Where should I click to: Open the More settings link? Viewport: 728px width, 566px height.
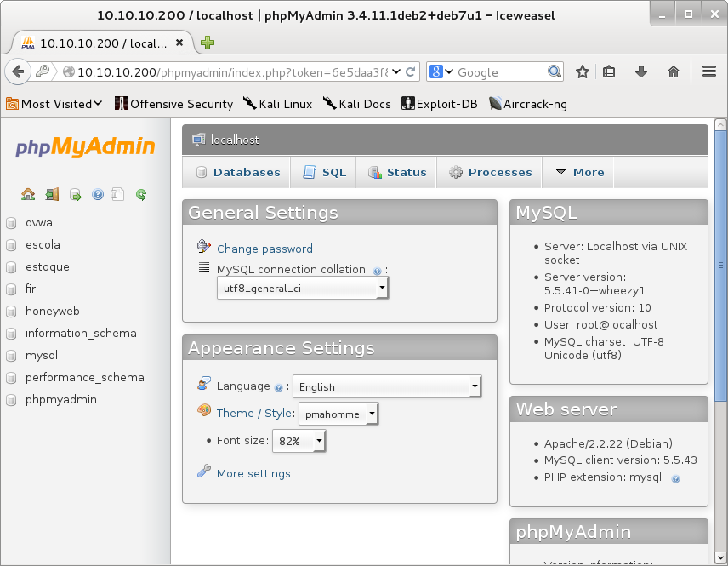point(253,473)
